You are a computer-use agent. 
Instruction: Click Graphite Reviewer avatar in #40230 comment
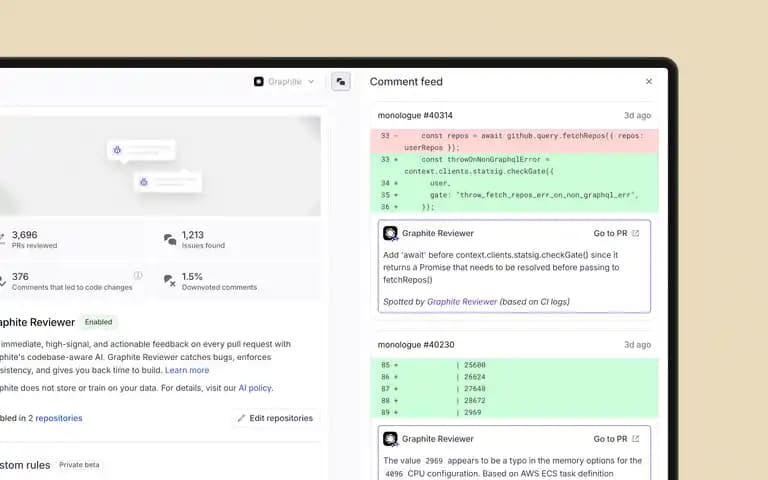390,439
